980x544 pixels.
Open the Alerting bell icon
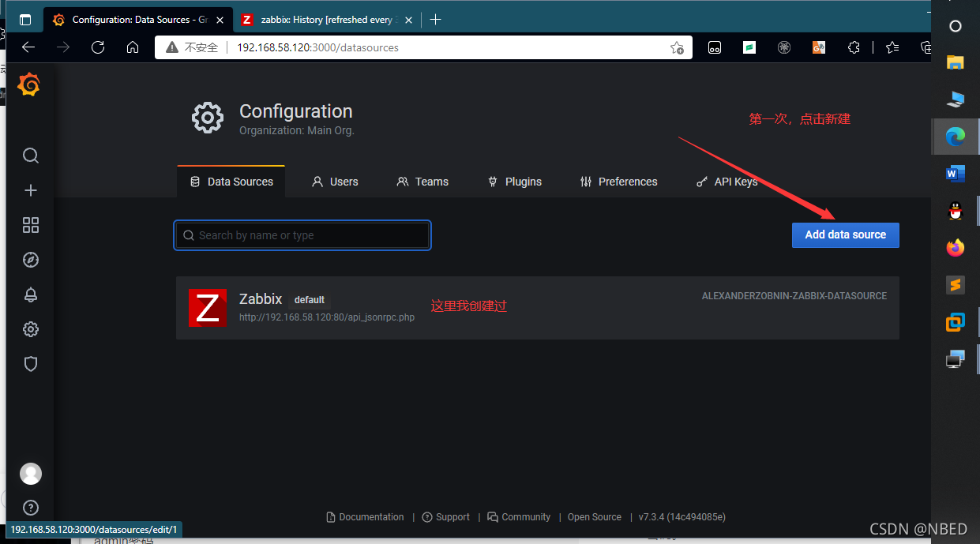tap(31, 295)
